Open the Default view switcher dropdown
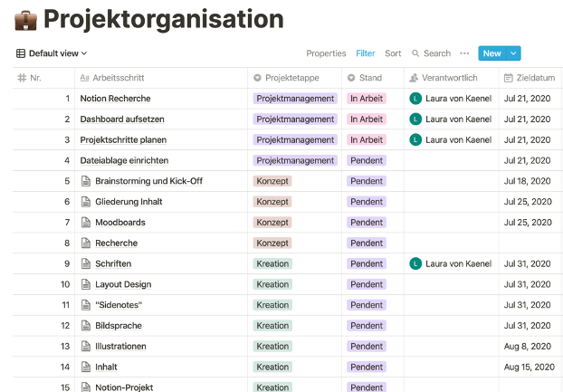 [52, 53]
